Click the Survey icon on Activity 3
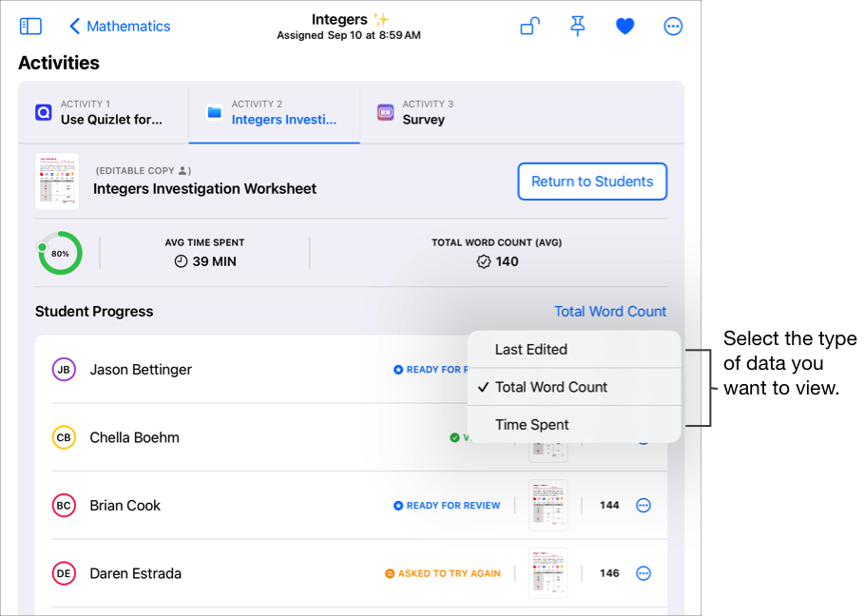 tap(384, 111)
